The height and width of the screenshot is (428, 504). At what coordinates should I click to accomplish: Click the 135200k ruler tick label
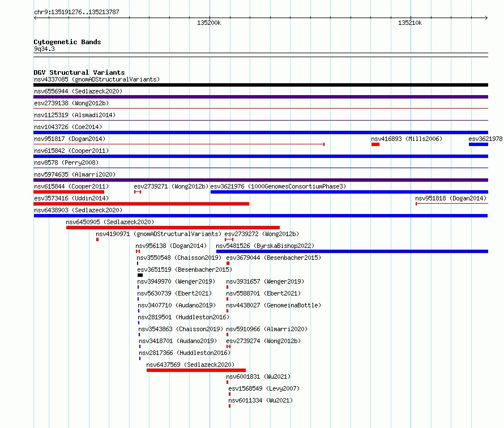(x=209, y=23)
